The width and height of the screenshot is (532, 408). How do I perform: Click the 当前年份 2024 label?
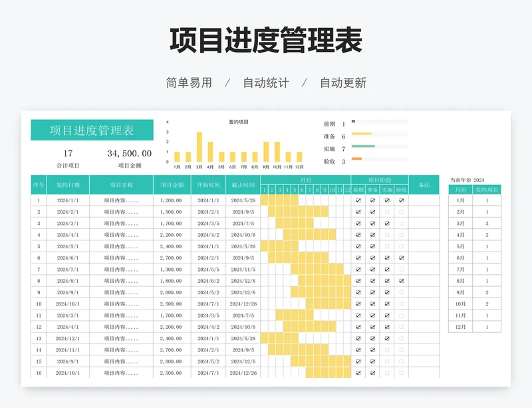[x=467, y=180]
